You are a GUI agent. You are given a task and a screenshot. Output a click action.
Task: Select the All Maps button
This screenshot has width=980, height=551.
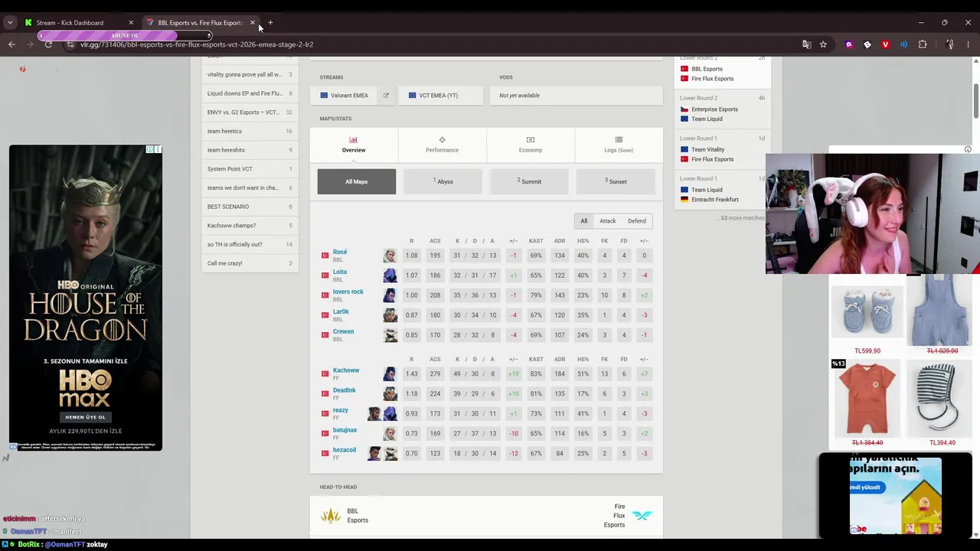click(357, 181)
